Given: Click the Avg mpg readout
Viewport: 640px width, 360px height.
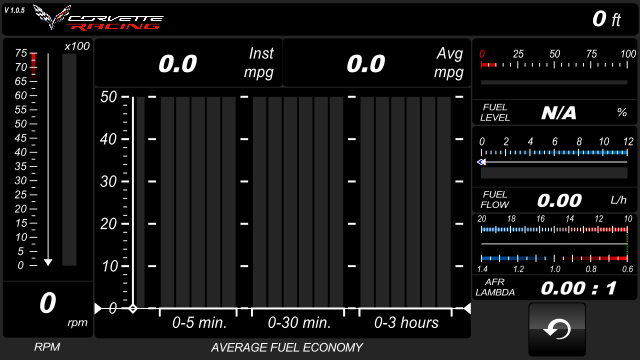Looking at the screenshot, I should coord(376,63).
